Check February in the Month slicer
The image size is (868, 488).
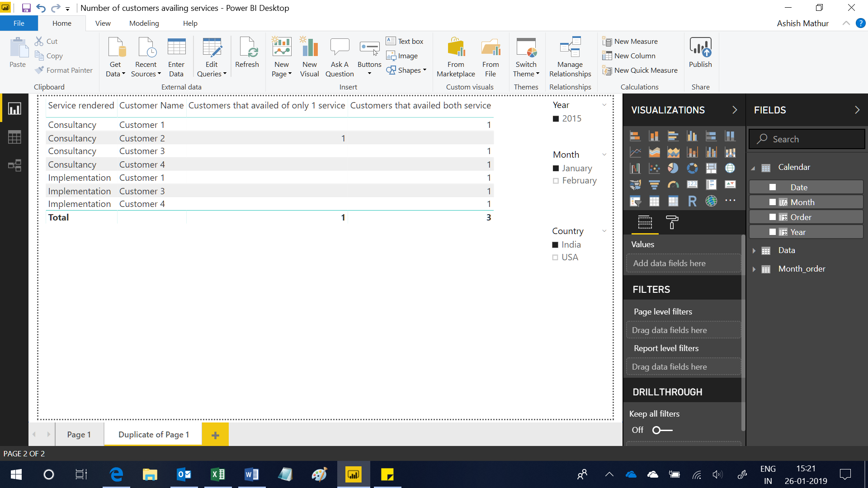coord(556,181)
